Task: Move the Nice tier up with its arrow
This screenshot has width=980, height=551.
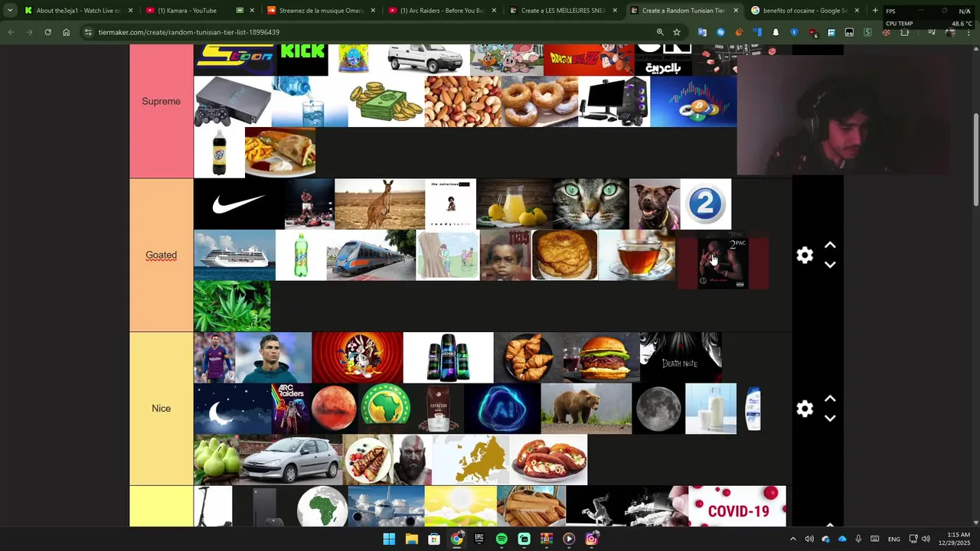Action: 830,399
